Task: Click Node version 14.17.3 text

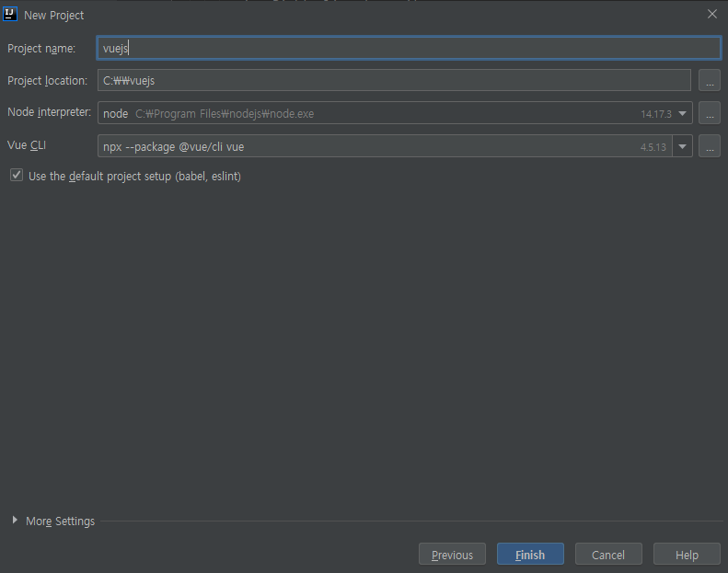Action: point(655,114)
